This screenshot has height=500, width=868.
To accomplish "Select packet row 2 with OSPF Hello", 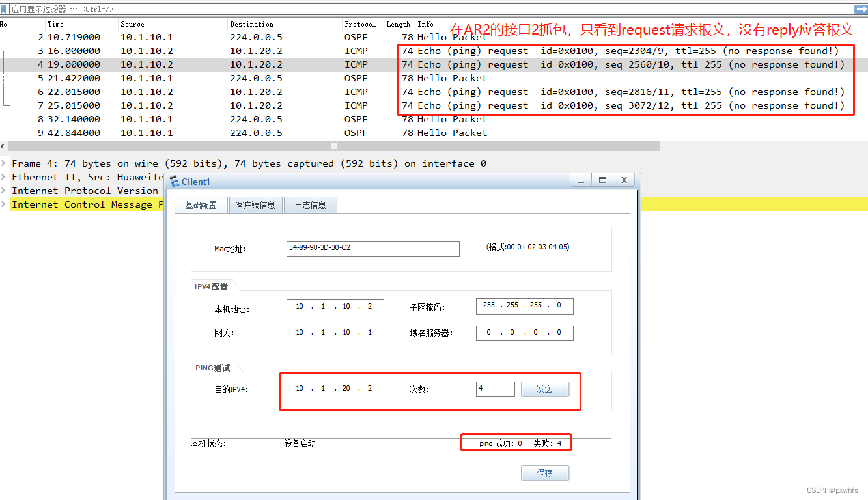I will (x=195, y=36).
